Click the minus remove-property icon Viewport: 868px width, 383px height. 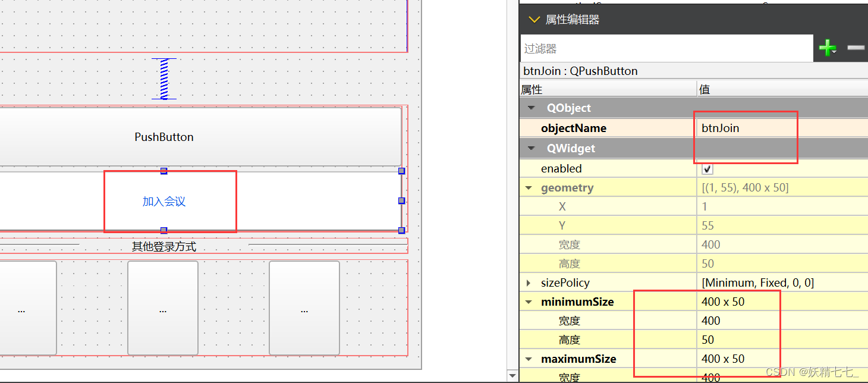click(856, 48)
